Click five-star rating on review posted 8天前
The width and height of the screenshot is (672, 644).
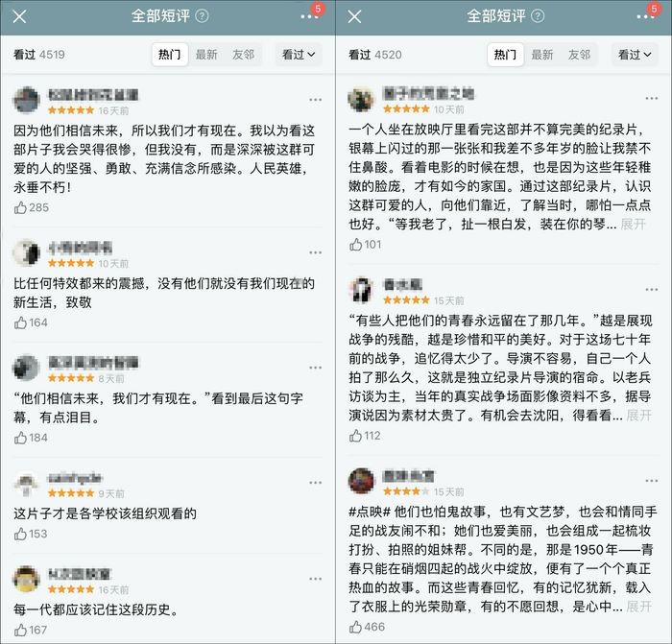pos(71,378)
